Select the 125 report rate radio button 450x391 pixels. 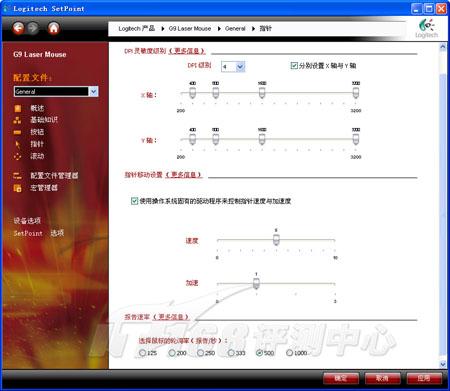142,353
